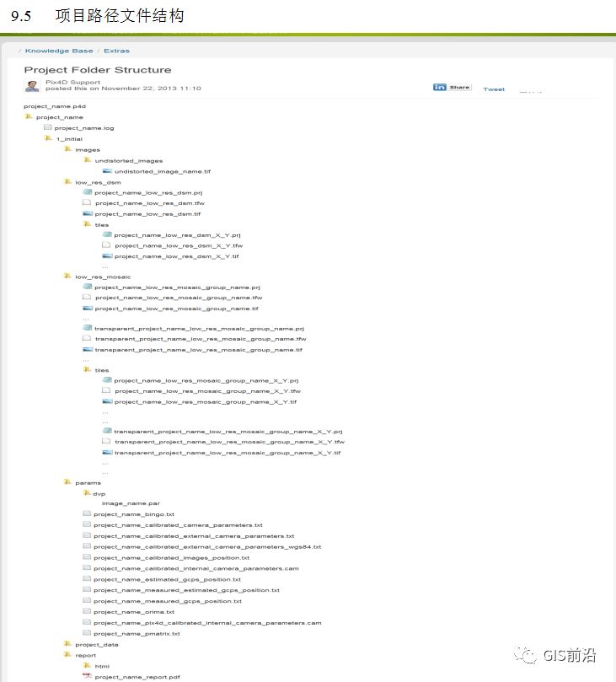Image resolution: width=616 pixels, height=682 pixels.
Task: Click the dvp folder icon
Action: [87, 493]
